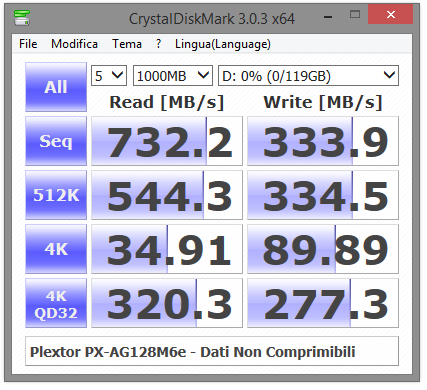
Task: Start the Seq sequential test
Action: (x=56, y=141)
